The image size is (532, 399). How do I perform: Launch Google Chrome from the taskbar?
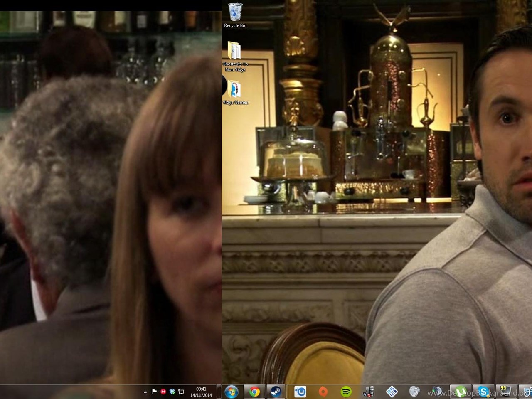click(x=254, y=392)
